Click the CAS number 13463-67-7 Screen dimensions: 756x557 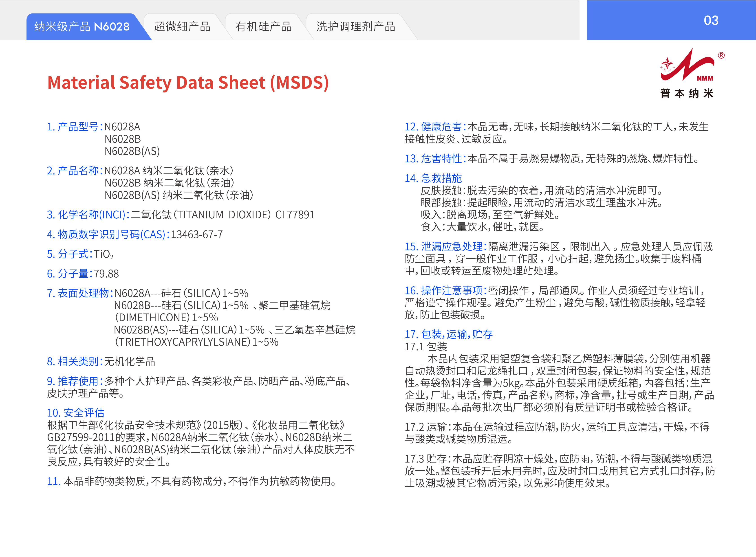[197, 234]
